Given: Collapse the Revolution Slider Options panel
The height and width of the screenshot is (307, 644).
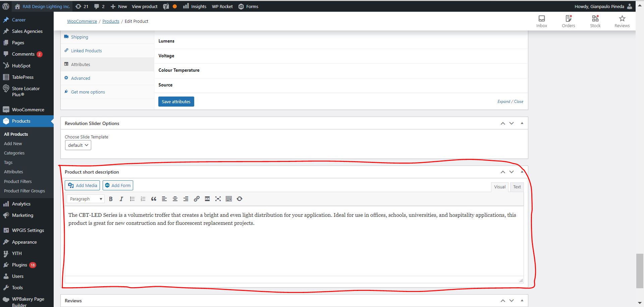Looking at the screenshot, I should point(522,123).
